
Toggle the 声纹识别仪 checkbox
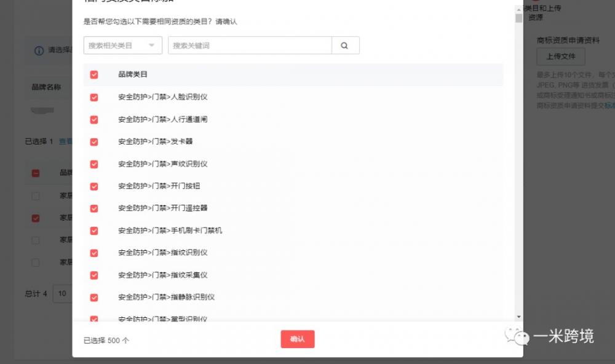[94, 164]
